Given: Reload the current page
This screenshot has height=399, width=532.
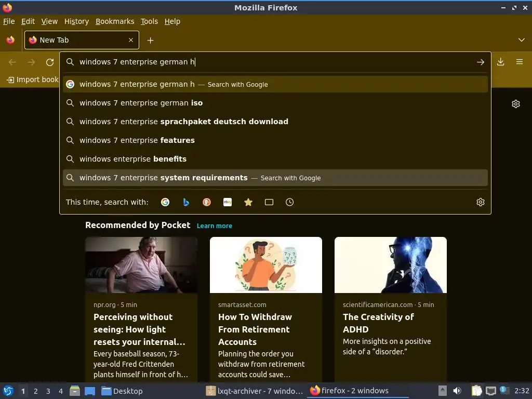Looking at the screenshot, I should (50, 62).
